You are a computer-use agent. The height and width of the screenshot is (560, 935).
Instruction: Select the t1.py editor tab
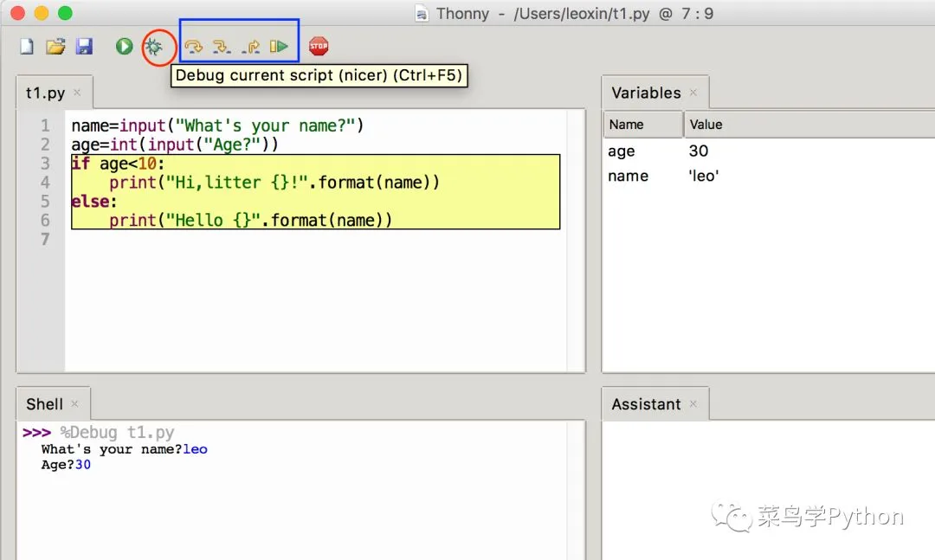coord(45,93)
